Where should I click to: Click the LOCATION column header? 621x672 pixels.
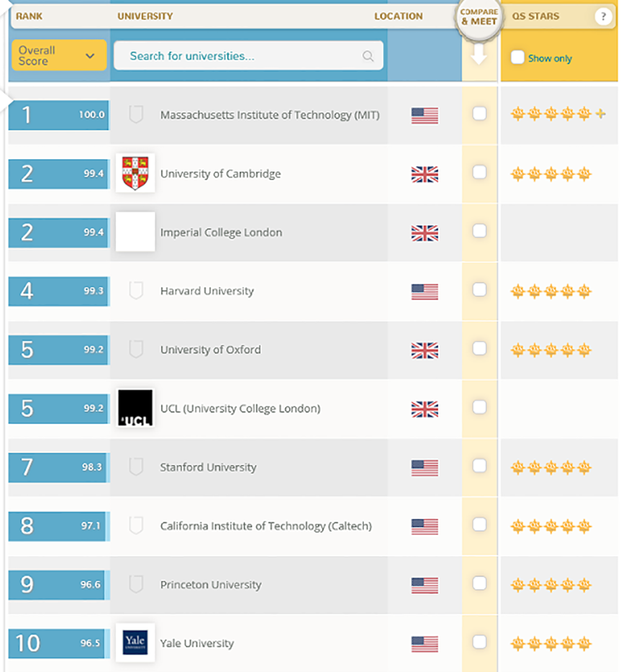click(399, 16)
